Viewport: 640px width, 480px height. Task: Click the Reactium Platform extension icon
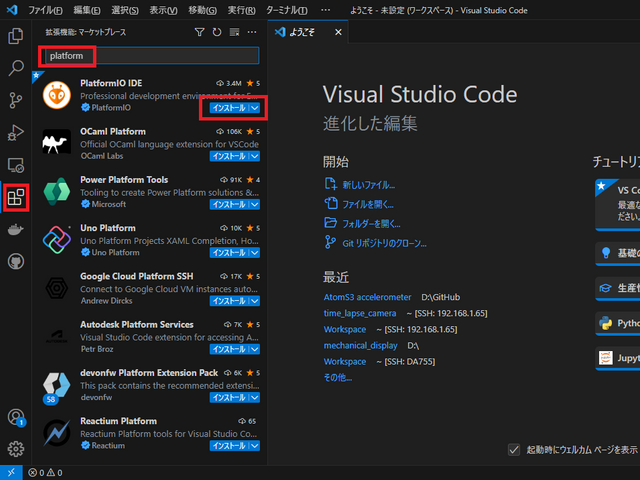pos(57,433)
